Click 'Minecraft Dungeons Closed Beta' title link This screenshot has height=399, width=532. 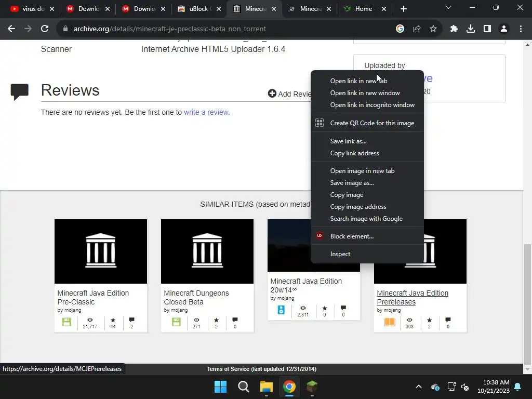click(x=196, y=297)
